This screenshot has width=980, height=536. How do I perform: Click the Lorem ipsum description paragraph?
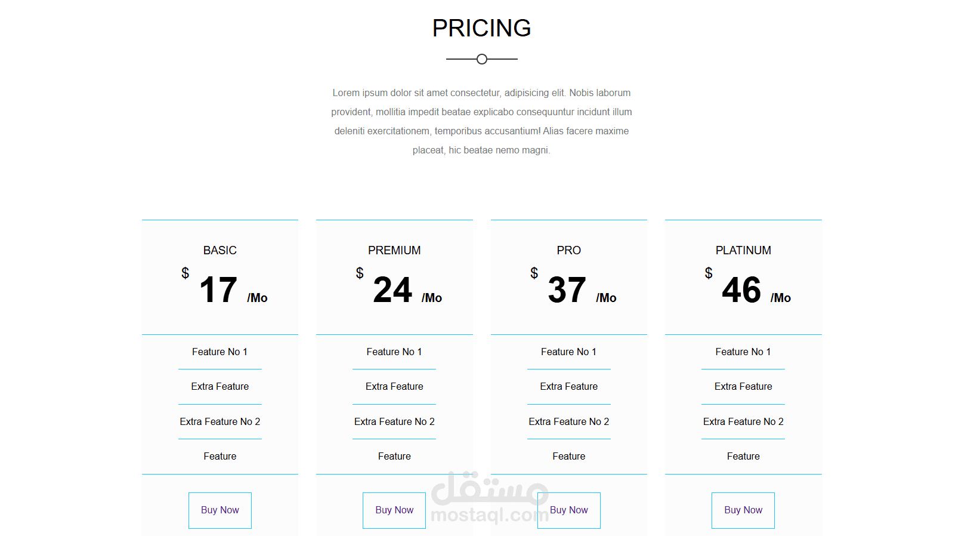tap(482, 121)
